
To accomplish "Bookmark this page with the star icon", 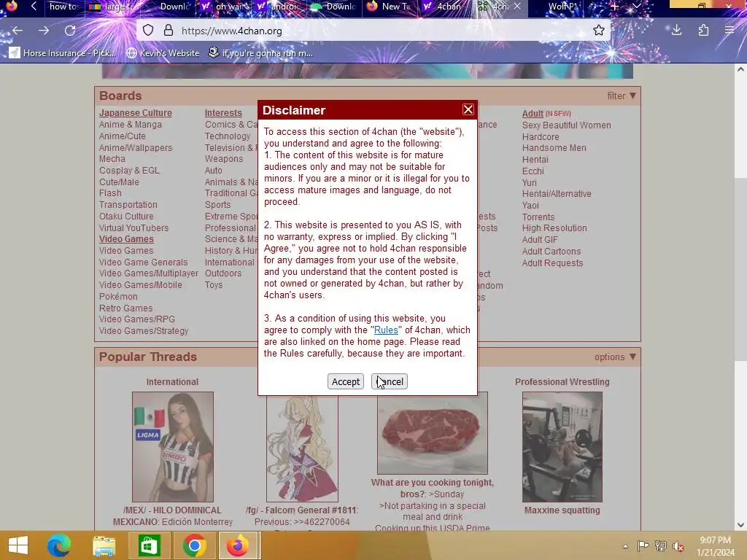I will (x=599, y=31).
